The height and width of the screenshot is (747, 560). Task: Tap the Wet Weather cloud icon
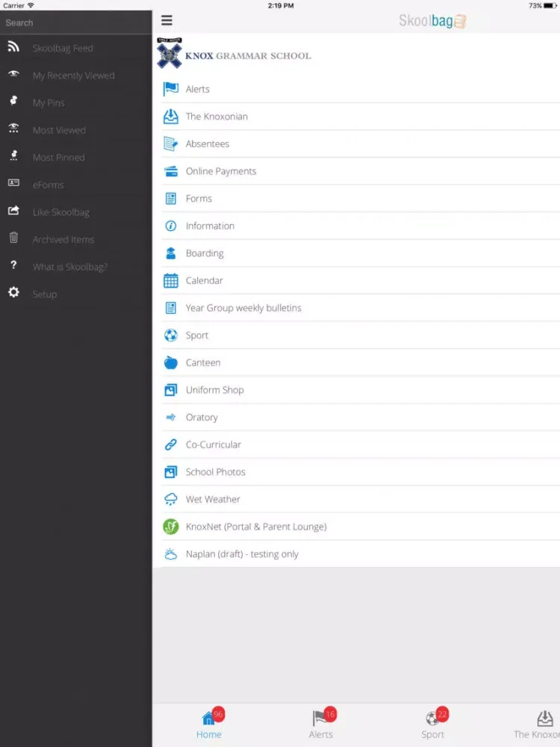point(170,499)
